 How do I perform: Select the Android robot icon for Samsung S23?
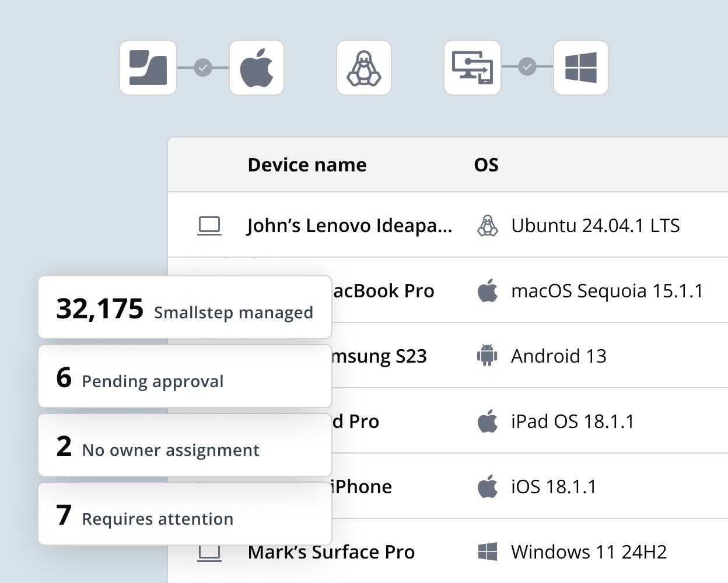coord(487,356)
